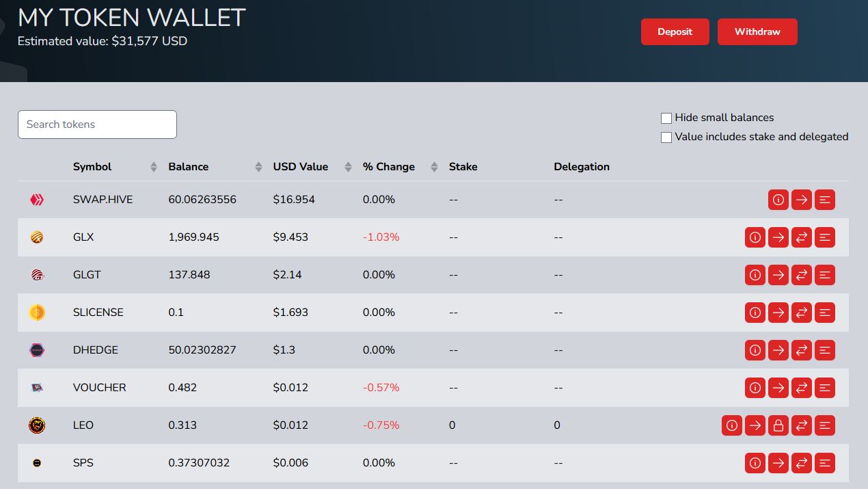View GLGT history list icon

pyautogui.click(x=825, y=275)
